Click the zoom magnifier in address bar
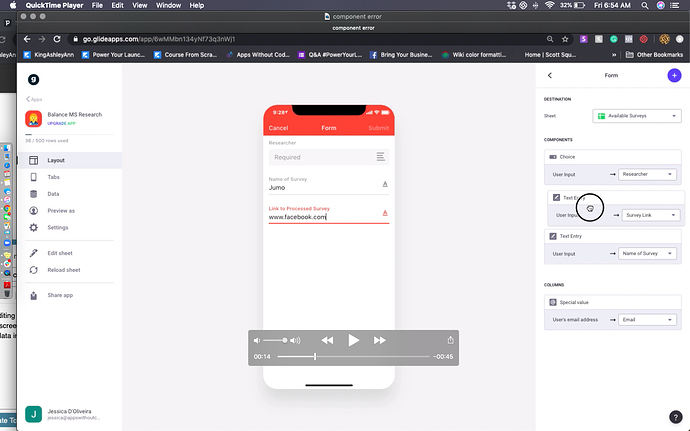The image size is (690, 431). [550, 39]
